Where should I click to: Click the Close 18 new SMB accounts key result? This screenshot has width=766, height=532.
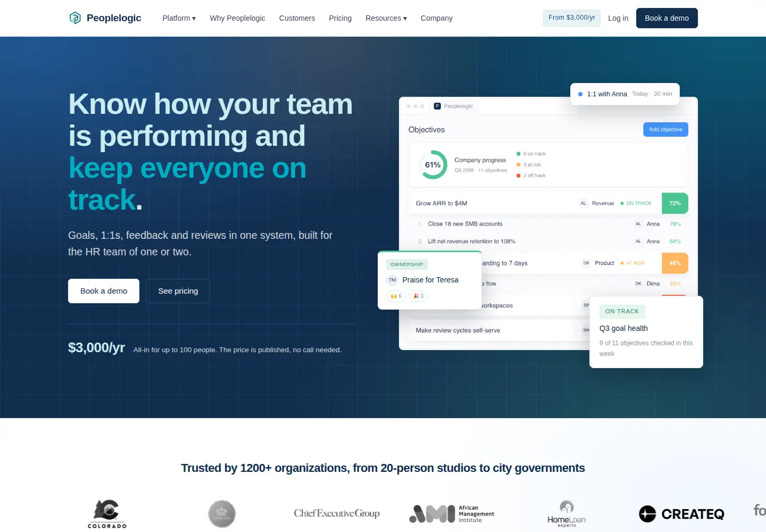[x=465, y=224]
